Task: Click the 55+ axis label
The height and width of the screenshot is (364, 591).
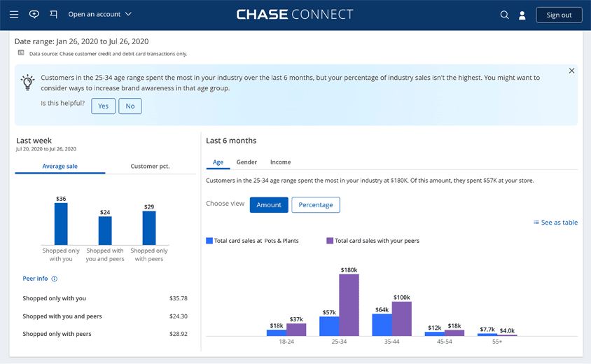Action: tap(497, 342)
